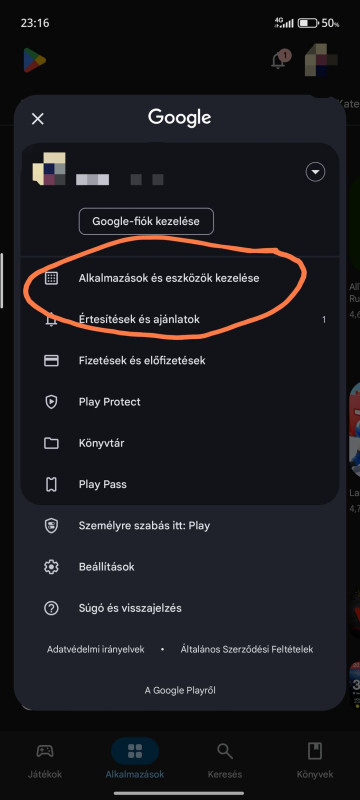Click the Play Pass ticket icon
Screen dimensions: 360x800
51,484
